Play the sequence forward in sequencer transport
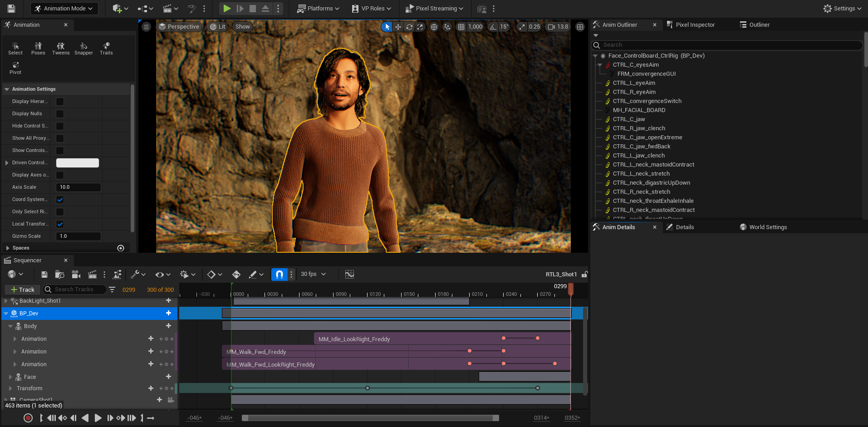 (x=98, y=418)
